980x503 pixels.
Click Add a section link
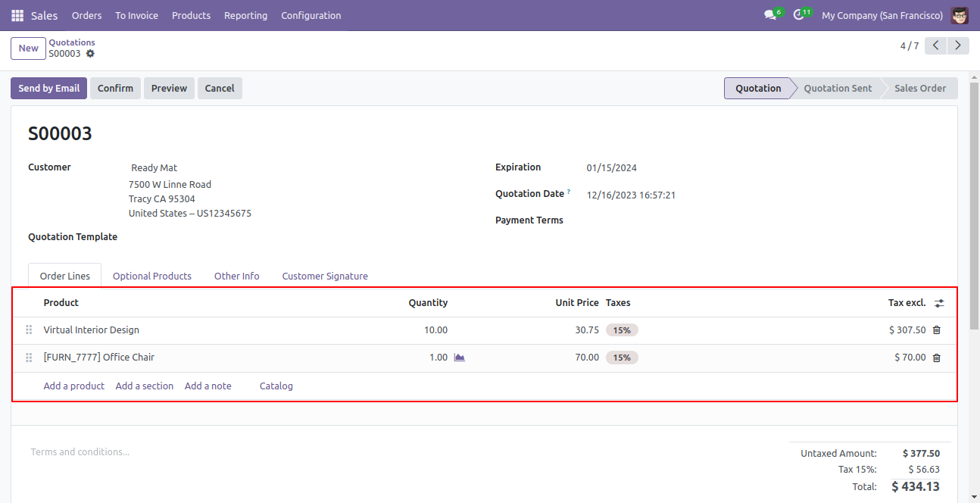tap(145, 386)
